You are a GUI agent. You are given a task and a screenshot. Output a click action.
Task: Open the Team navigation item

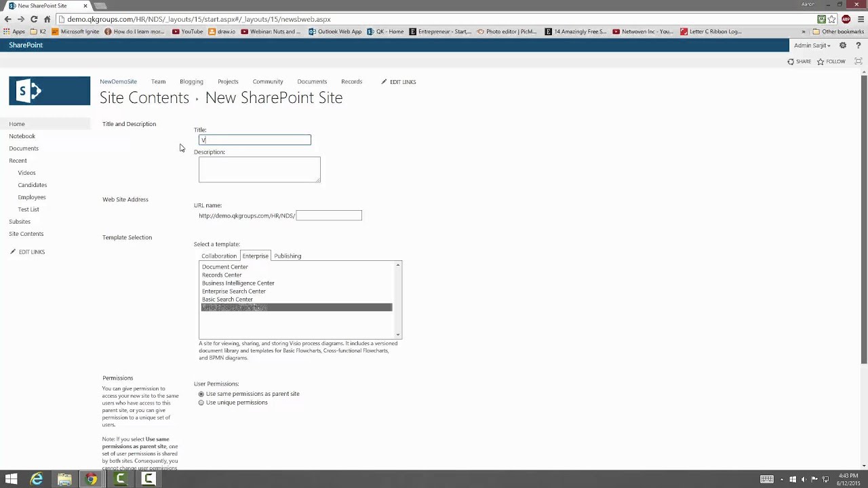pyautogui.click(x=158, y=81)
